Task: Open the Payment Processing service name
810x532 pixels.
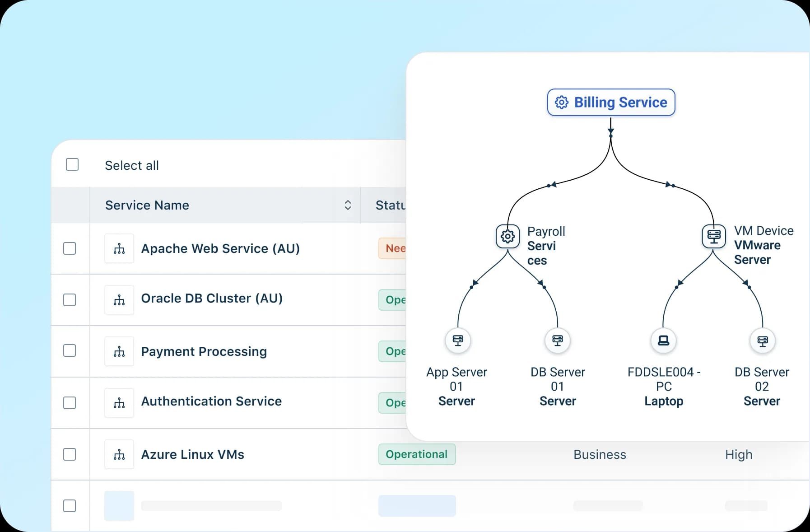Action: tap(204, 351)
